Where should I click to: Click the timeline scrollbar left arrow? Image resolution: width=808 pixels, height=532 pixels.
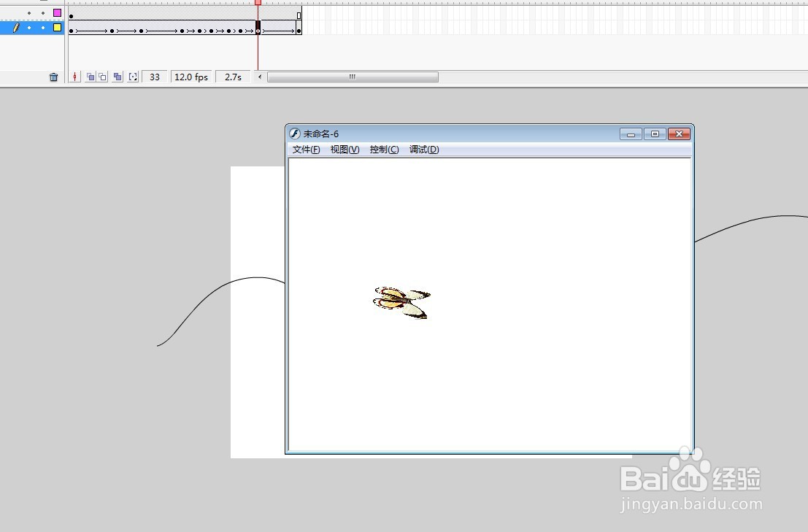(x=260, y=77)
